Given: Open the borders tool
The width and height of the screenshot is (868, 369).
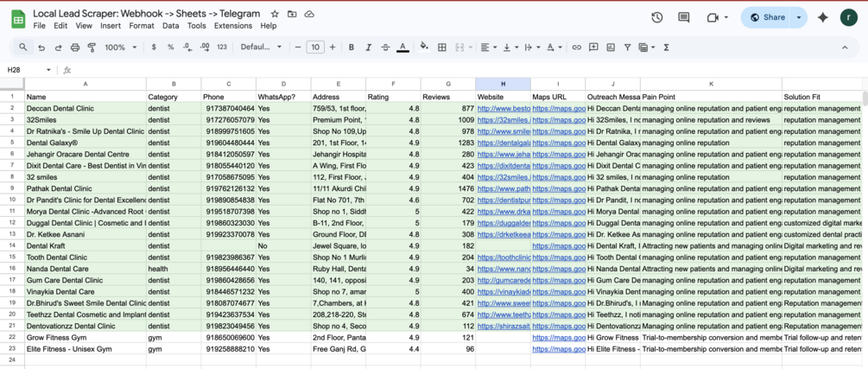Looking at the screenshot, I should point(441,48).
